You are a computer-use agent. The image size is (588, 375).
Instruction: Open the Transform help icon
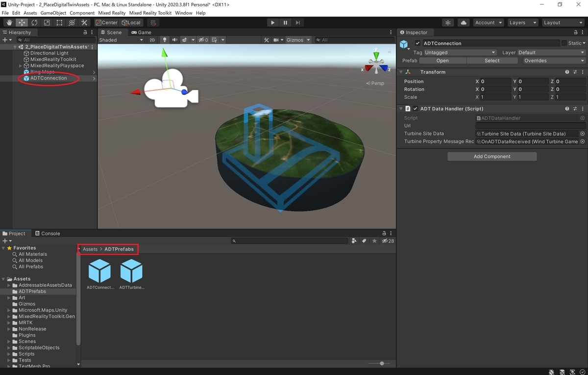(x=567, y=72)
